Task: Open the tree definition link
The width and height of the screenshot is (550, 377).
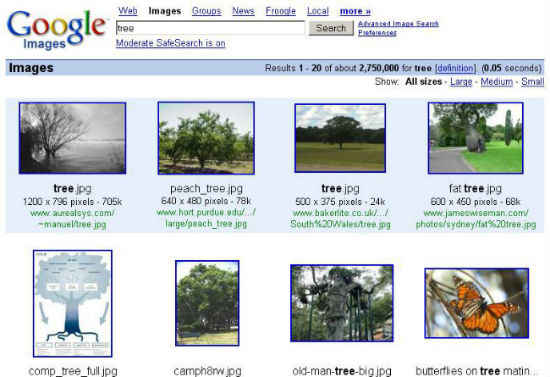Action: pos(455,68)
